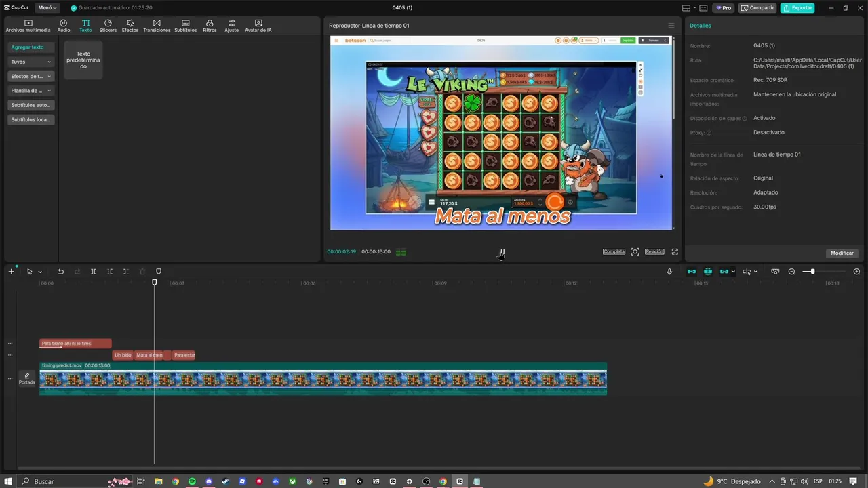The image size is (868, 488).
Task: Click the fit timeline to window icon
Action: pos(775,272)
